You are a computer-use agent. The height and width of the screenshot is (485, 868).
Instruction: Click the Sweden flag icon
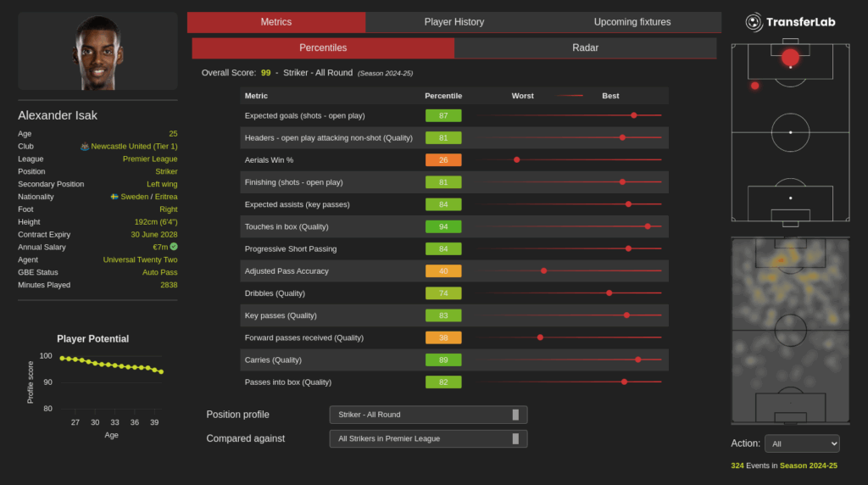114,197
